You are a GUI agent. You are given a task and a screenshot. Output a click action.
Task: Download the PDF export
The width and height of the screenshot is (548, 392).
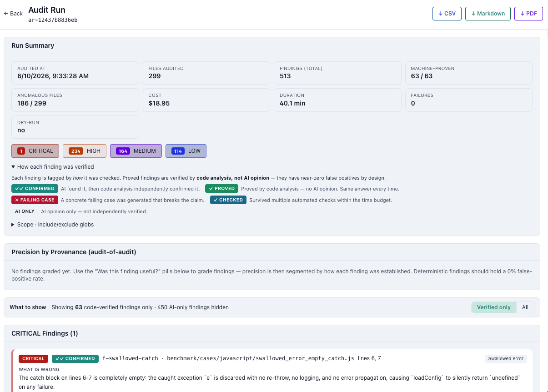(x=528, y=14)
